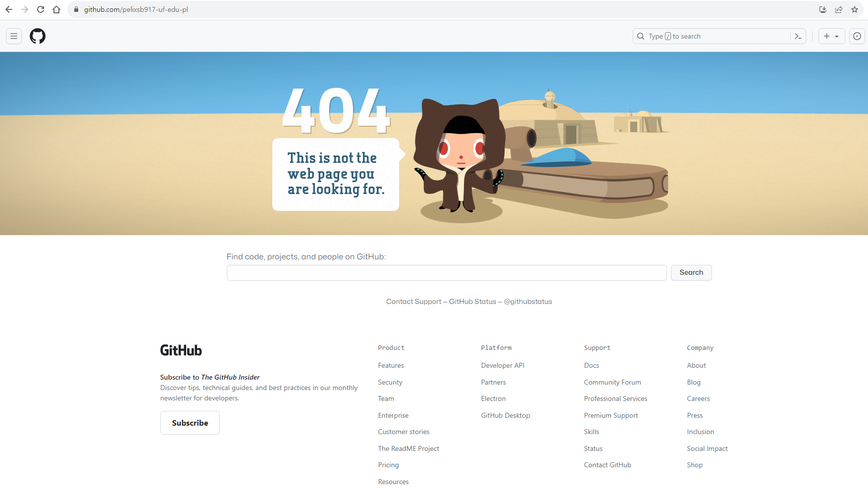
Task: Click the install app icon in address bar
Action: coord(823,9)
